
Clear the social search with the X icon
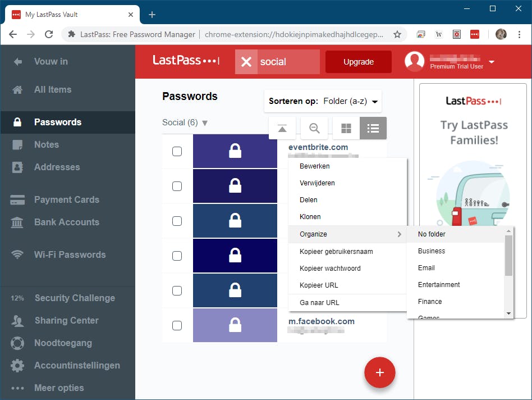pos(246,63)
